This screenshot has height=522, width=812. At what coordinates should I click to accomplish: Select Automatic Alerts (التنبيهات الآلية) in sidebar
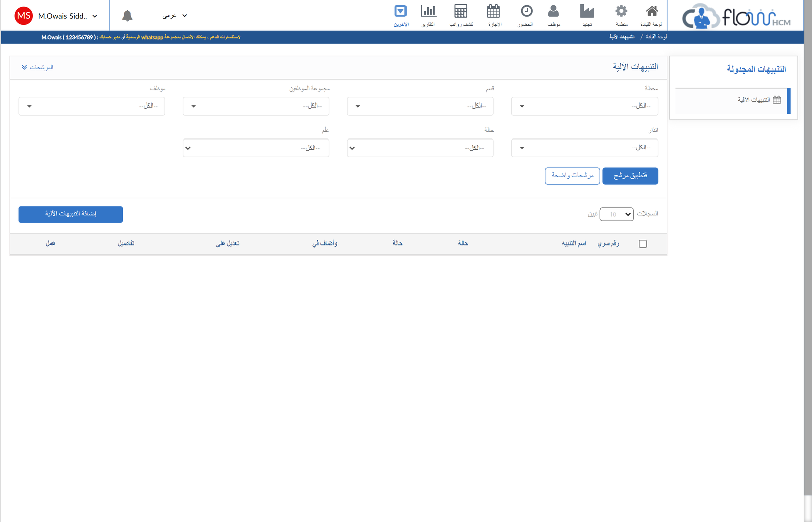(x=754, y=100)
